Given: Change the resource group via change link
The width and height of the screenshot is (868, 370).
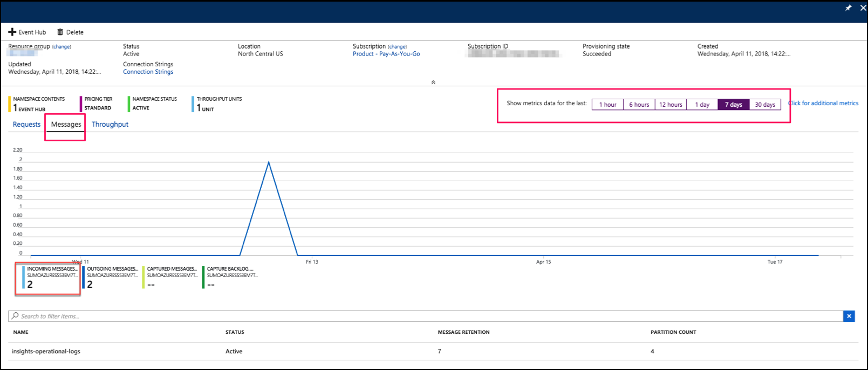Looking at the screenshot, I should click(61, 47).
